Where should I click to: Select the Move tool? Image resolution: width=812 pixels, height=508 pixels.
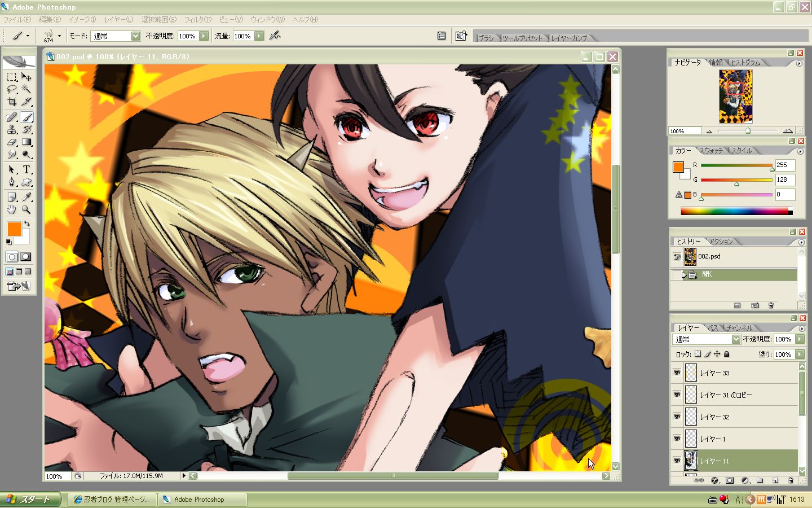click(27, 77)
